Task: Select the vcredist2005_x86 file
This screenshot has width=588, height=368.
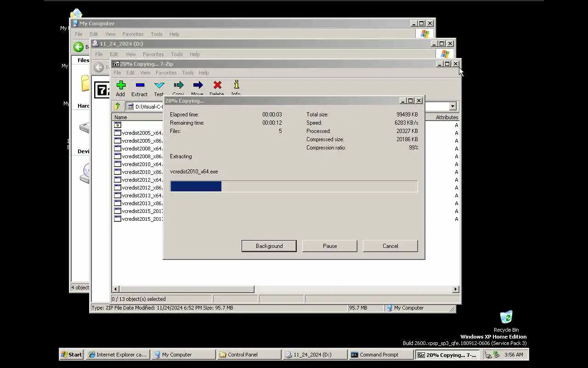Action: pos(138,141)
